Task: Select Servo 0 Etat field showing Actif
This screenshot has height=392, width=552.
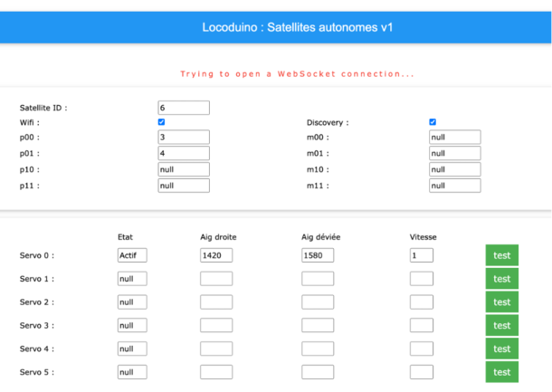Action: [x=132, y=255]
